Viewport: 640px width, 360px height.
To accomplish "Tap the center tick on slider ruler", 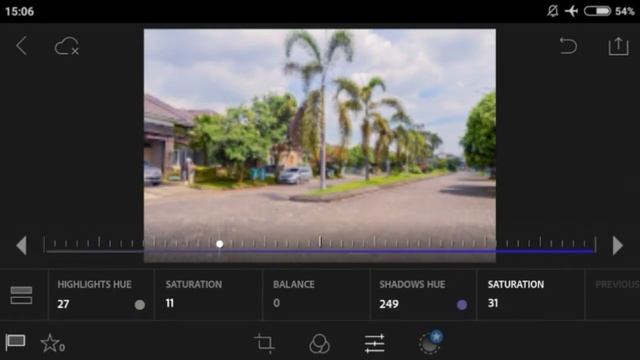I will [320, 242].
